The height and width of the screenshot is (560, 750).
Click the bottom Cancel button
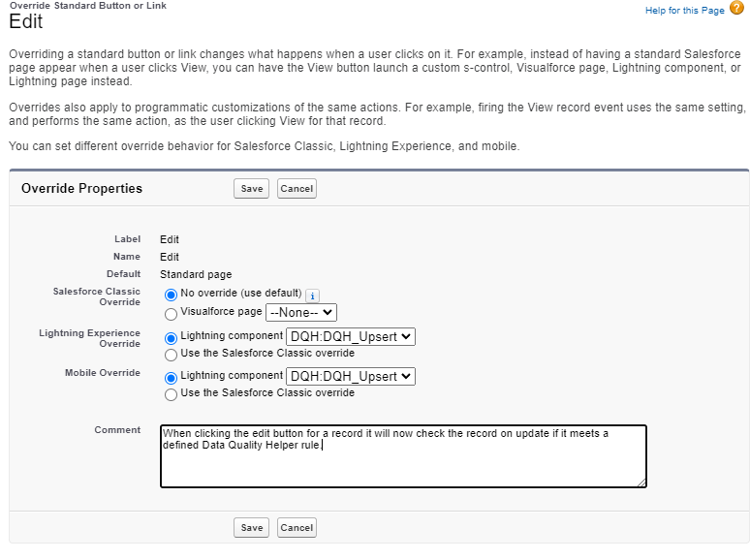coord(297,527)
